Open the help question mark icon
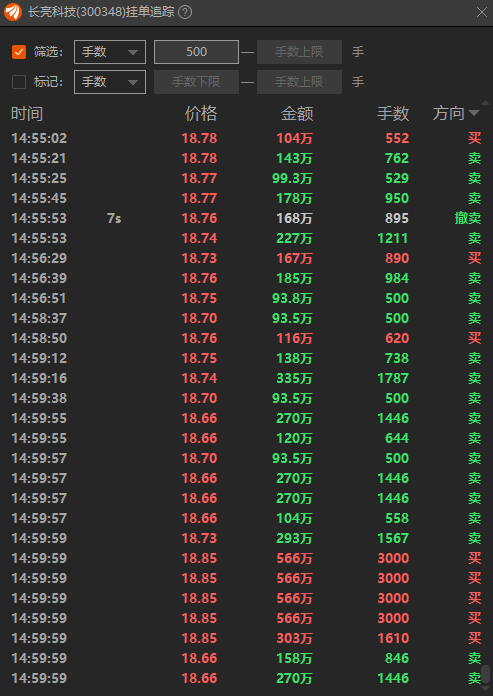This screenshot has width=493, height=696. (x=185, y=12)
